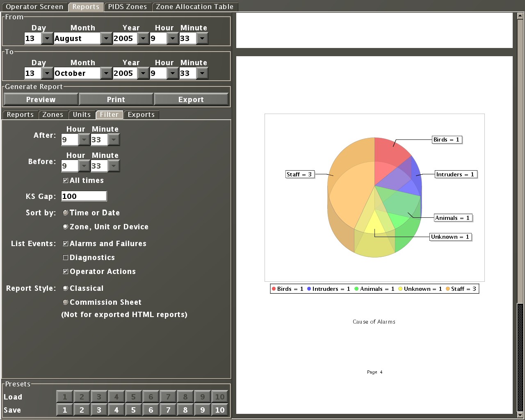Viewport: 525px width, 420px height.
Task: Save to preset 7
Action: [168, 410]
